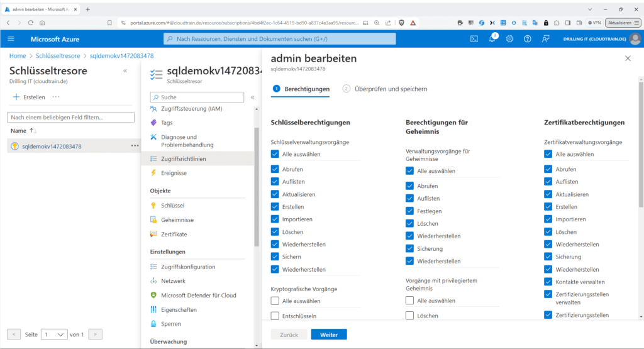Click the Aktualisieren browser update button

[x=623, y=23]
